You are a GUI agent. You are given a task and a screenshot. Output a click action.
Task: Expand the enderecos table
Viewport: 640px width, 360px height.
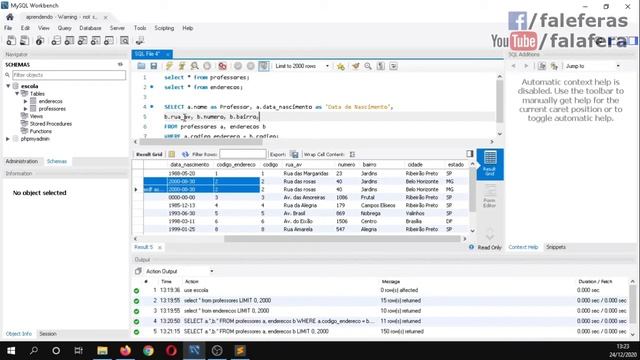point(25,101)
